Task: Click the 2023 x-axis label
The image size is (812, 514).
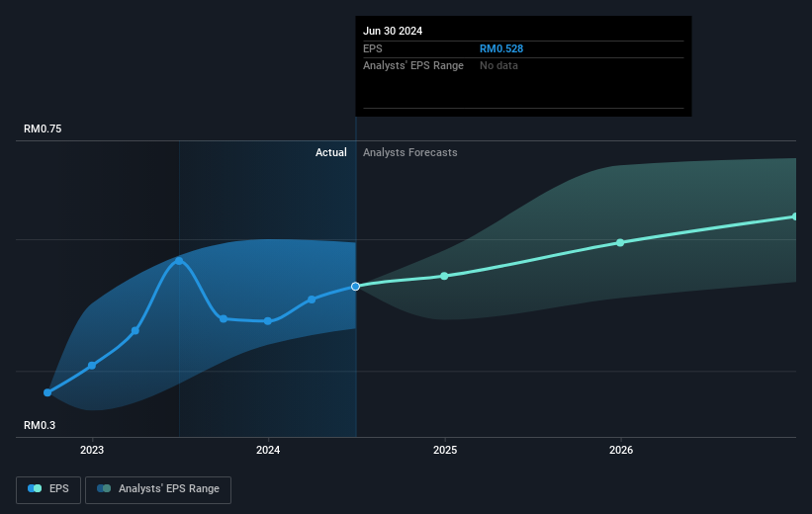Action: pyautogui.click(x=92, y=450)
